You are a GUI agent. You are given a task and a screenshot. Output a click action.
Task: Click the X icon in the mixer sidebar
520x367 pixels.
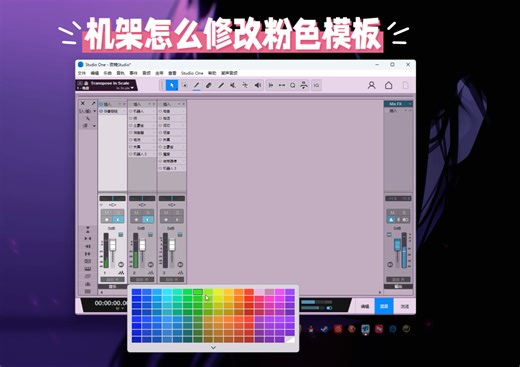click(83, 103)
